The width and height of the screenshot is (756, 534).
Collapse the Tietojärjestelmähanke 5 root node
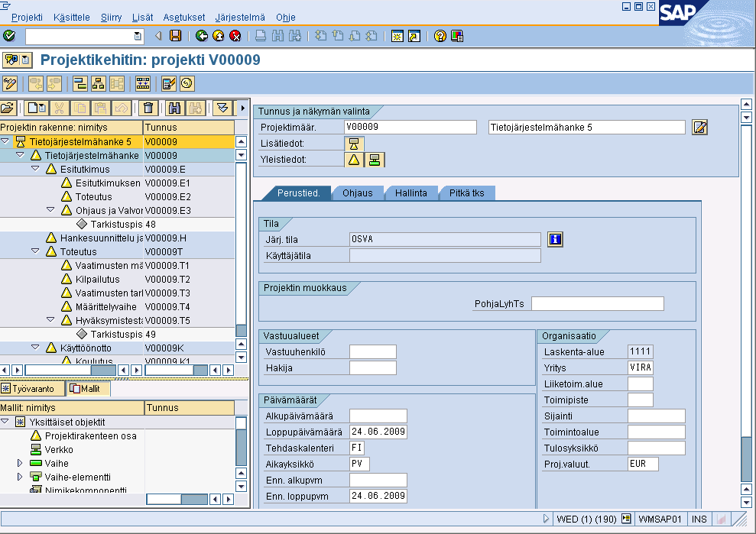click(x=5, y=141)
